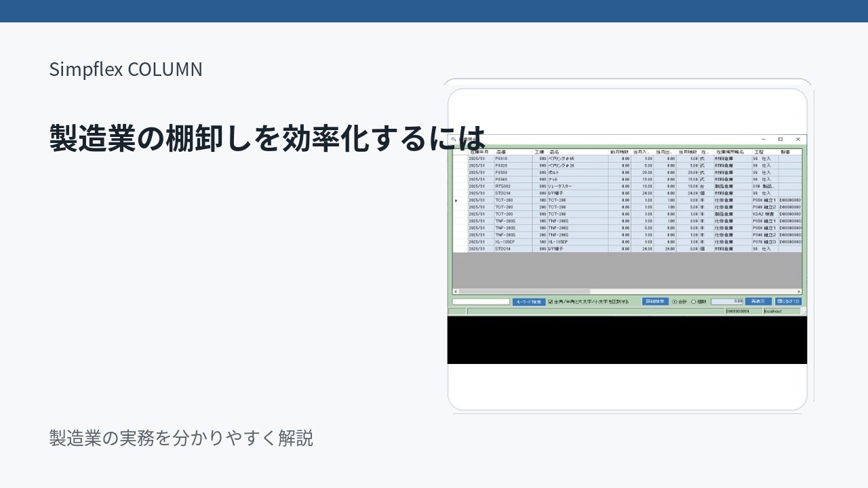868x488 pixels.
Task: Select the P0320 part number cell
Action: [x=513, y=165]
